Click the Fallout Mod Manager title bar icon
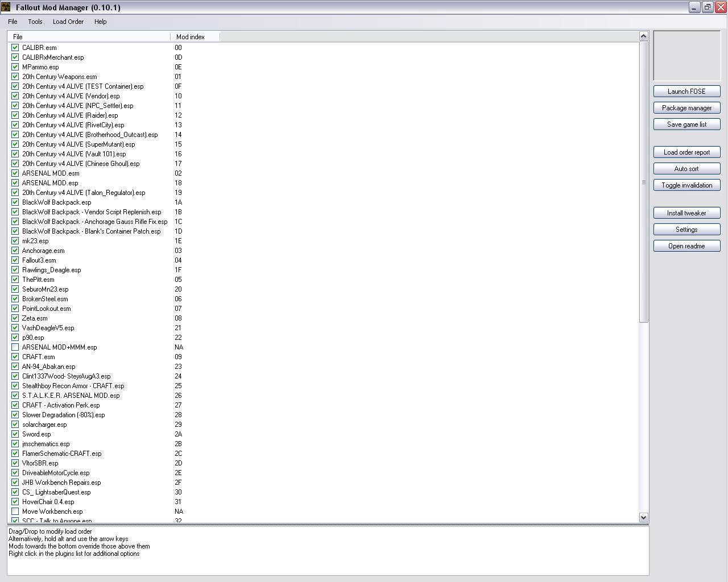The image size is (728, 582). pos(6,7)
